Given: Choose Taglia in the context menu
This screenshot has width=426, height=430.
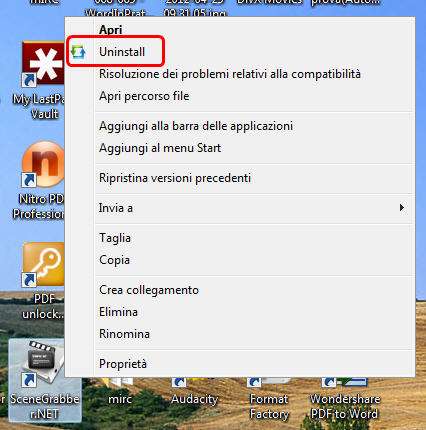Looking at the screenshot, I should tap(115, 238).
